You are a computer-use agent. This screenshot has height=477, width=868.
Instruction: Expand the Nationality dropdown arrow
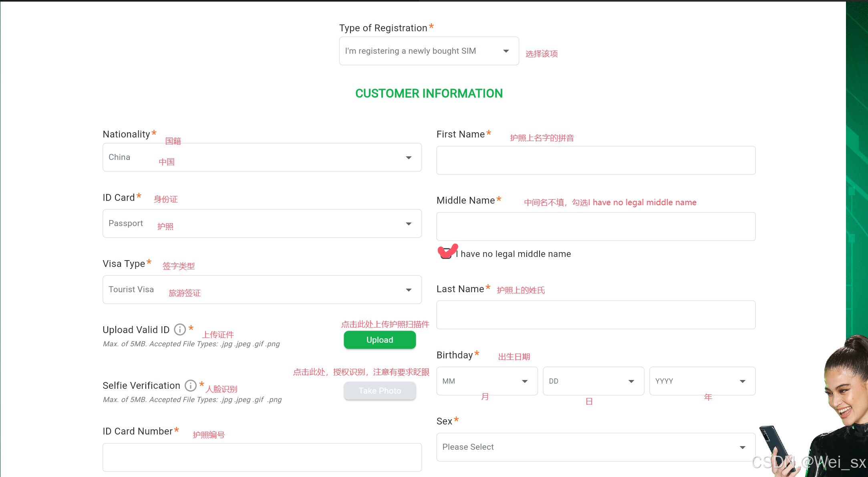(x=409, y=158)
